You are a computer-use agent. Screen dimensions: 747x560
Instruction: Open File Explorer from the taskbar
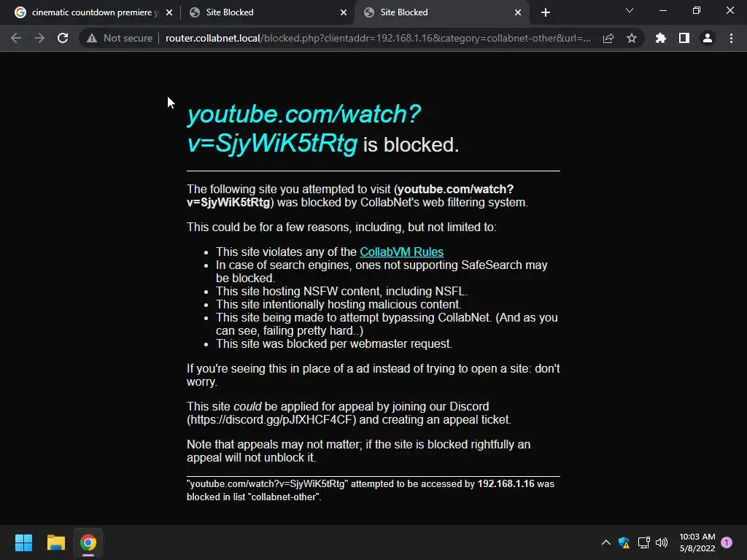click(x=55, y=542)
